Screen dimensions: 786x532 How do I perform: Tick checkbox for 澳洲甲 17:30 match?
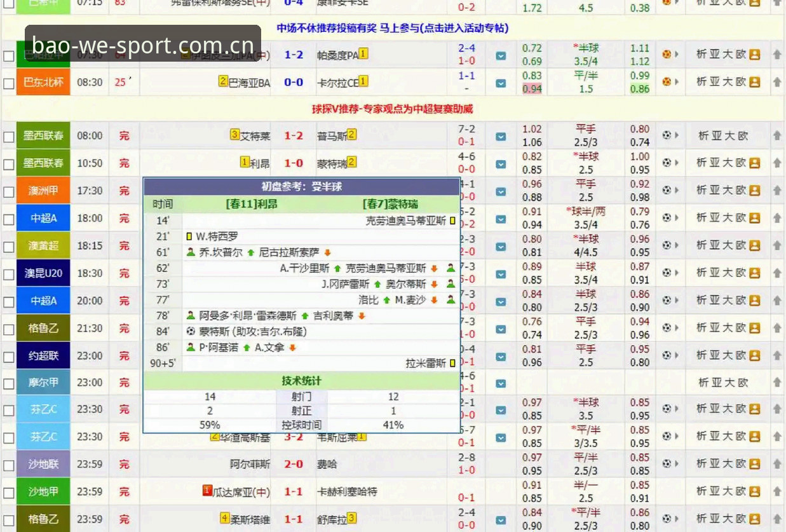pos(8,191)
